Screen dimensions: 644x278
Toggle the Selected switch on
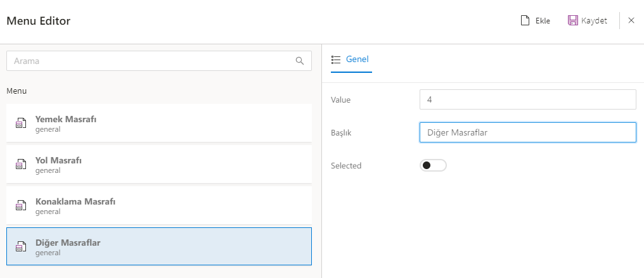click(x=433, y=166)
